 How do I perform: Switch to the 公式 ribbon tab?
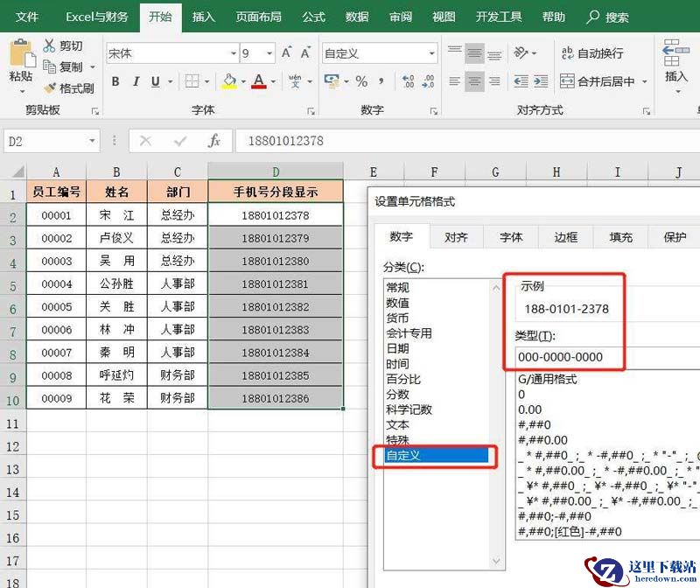(x=314, y=17)
